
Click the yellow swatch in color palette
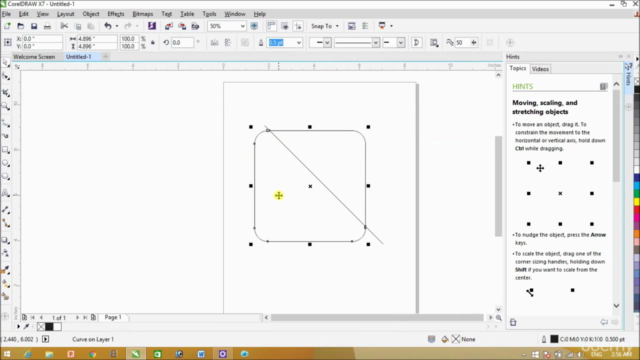[636, 202]
